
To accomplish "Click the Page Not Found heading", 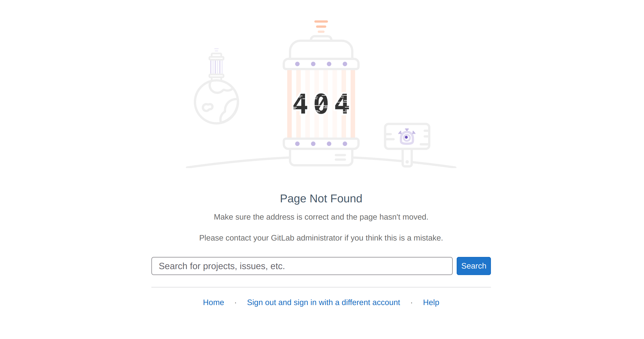I will 321,199.
